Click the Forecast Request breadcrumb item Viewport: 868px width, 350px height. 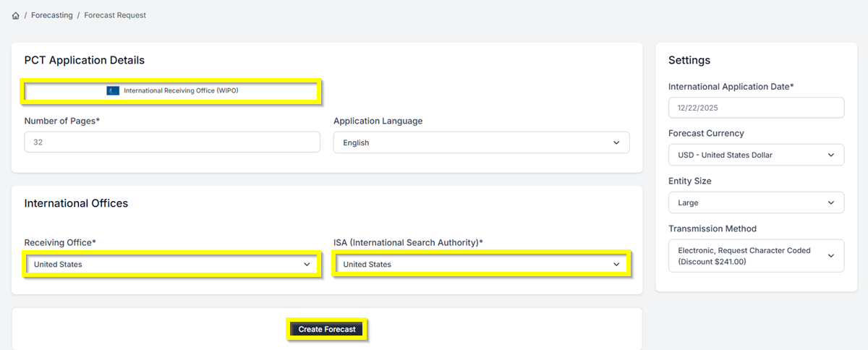click(115, 15)
